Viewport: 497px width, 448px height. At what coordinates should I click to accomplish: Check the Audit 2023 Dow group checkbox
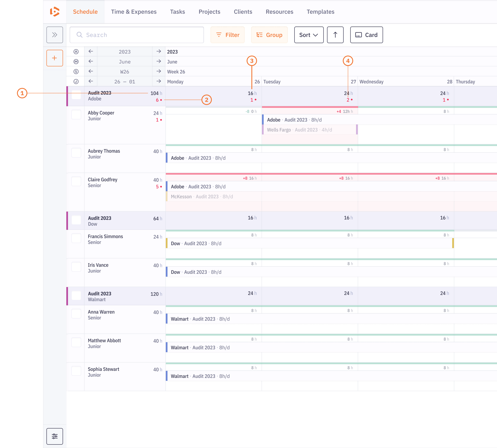point(76,220)
